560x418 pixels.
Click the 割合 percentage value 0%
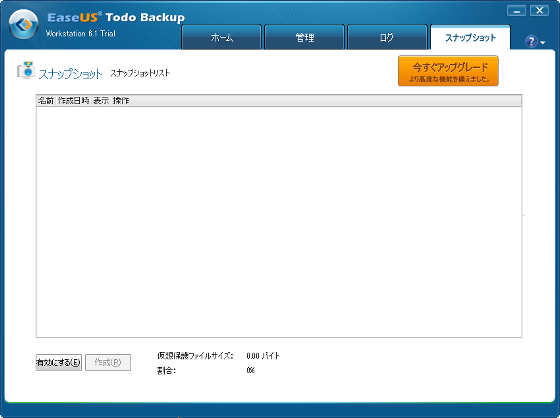tap(250, 370)
